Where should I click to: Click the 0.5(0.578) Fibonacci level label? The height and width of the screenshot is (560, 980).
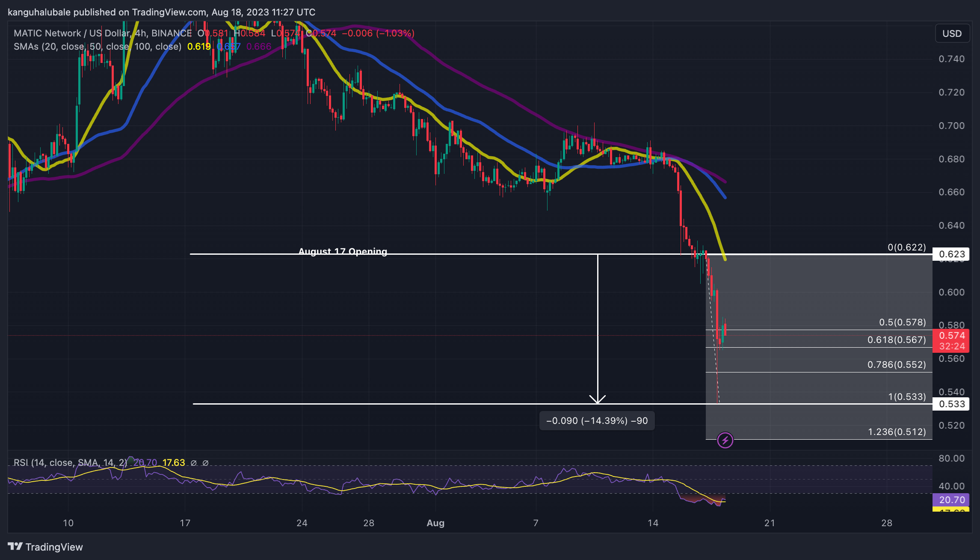pyautogui.click(x=902, y=322)
